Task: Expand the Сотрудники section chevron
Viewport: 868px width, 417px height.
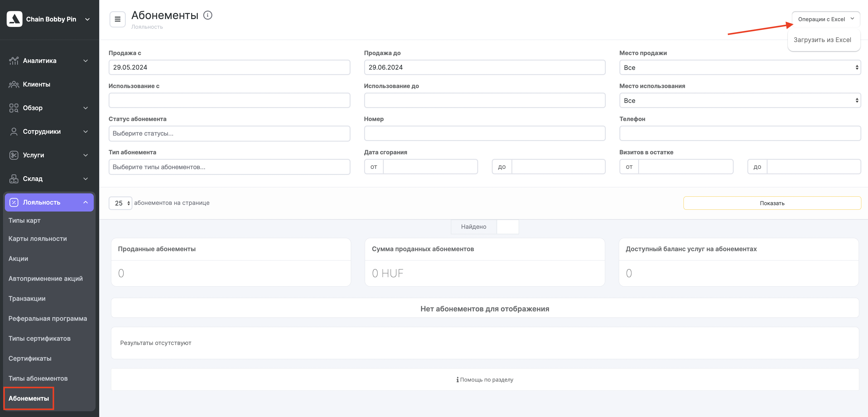Action: point(86,132)
